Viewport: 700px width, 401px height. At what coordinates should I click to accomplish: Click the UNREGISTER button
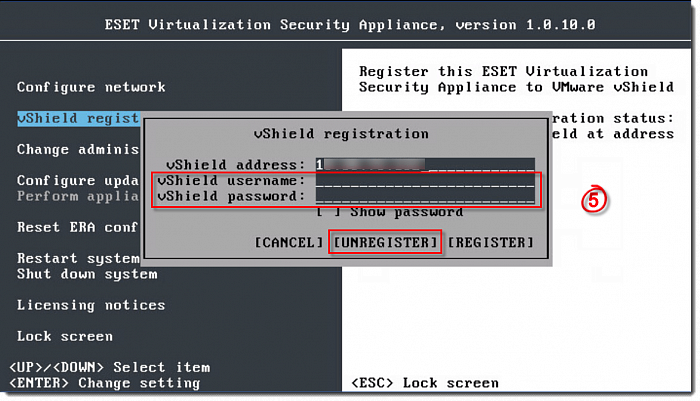386,243
